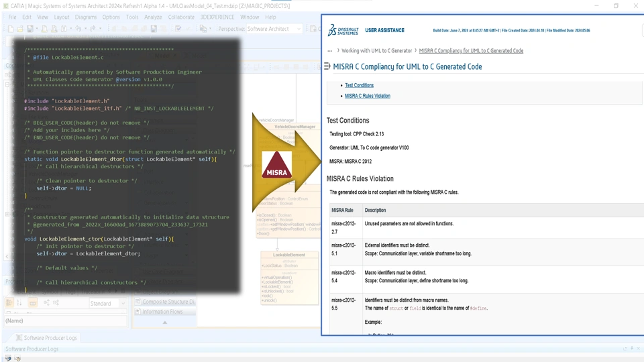Open the dropdown arrow beside copy-pages icon
The height and width of the screenshot is (362, 644).
[210, 29]
